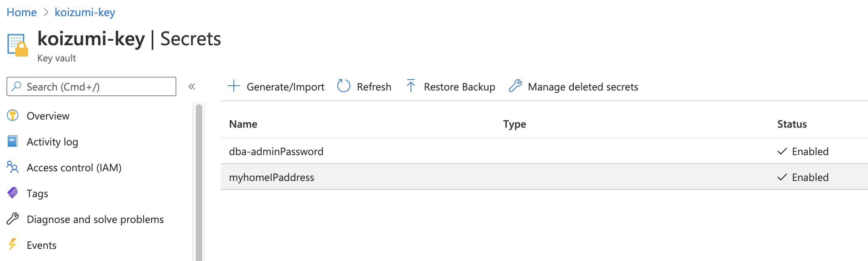Click the Generate/Import plus icon

tap(234, 86)
